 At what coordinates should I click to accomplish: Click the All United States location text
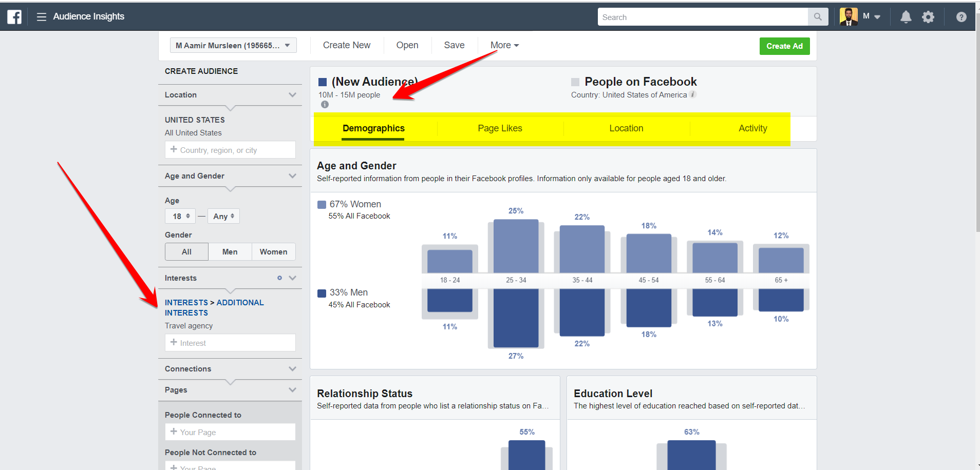[193, 133]
